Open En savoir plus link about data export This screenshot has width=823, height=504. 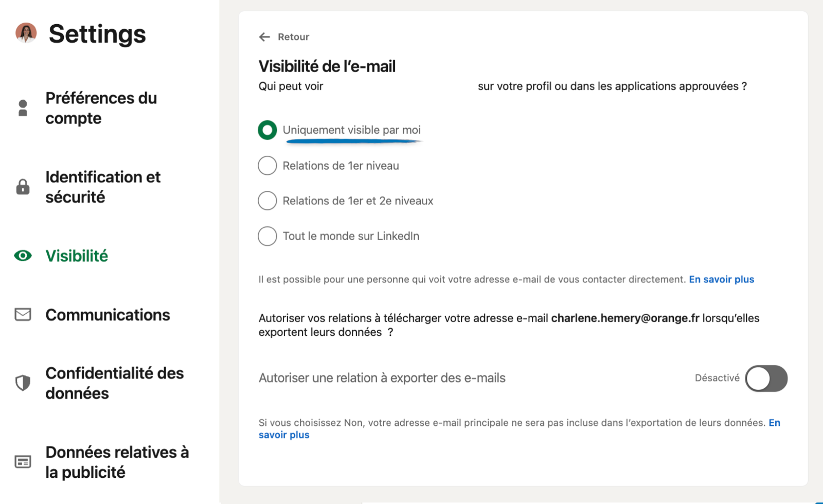[x=284, y=435]
